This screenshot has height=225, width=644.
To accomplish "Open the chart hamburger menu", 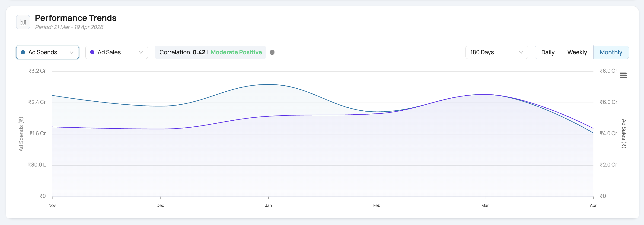I will tap(623, 75).
